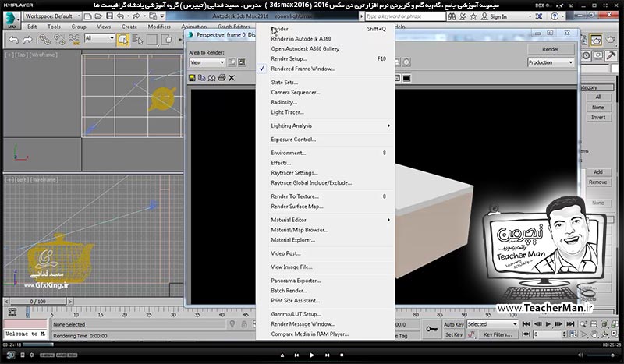This screenshot has height=364, width=624.
Task: Open the 3ds Max application button
Action: (x=11, y=19)
